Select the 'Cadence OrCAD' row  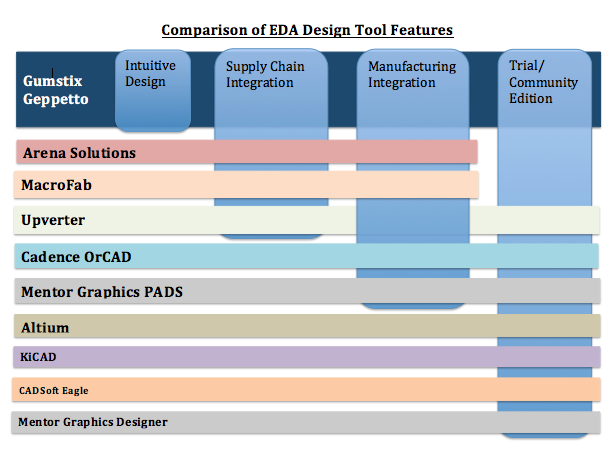pyautogui.click(x=307, y=256)
